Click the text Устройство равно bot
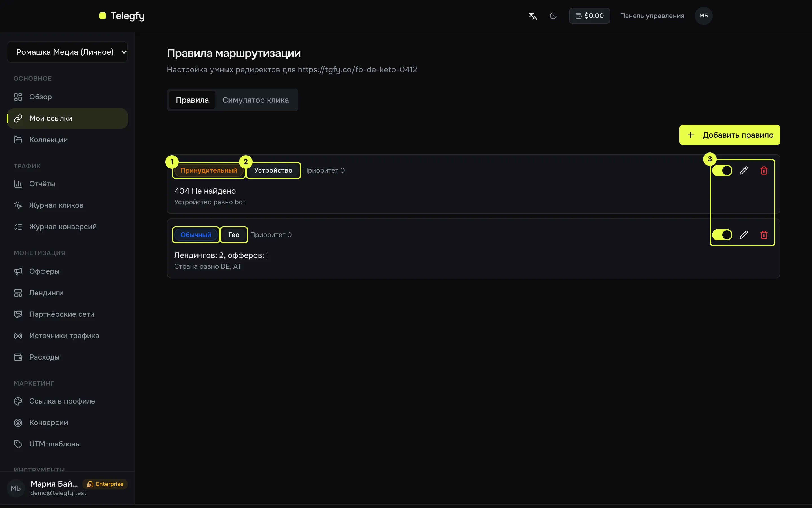 tap(210, 202)
